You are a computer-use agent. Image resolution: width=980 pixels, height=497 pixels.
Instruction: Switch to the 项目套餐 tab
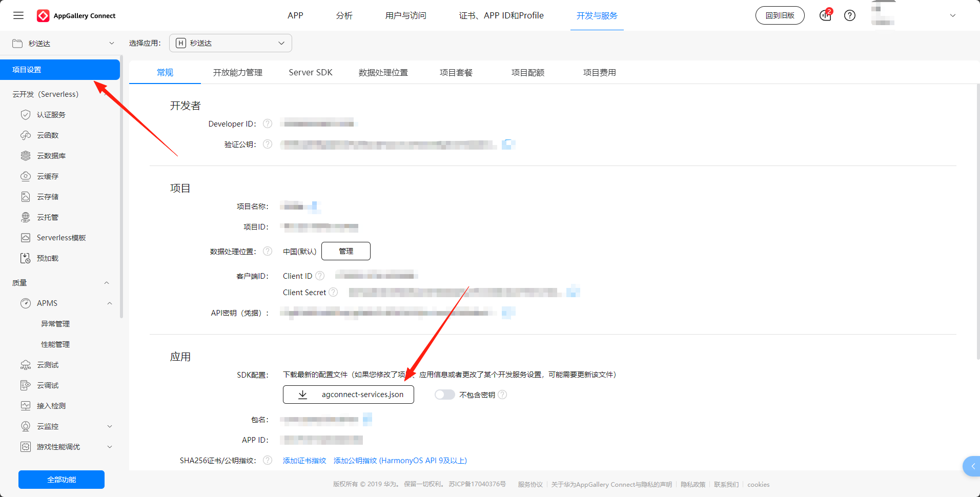(x=456, y=72)
